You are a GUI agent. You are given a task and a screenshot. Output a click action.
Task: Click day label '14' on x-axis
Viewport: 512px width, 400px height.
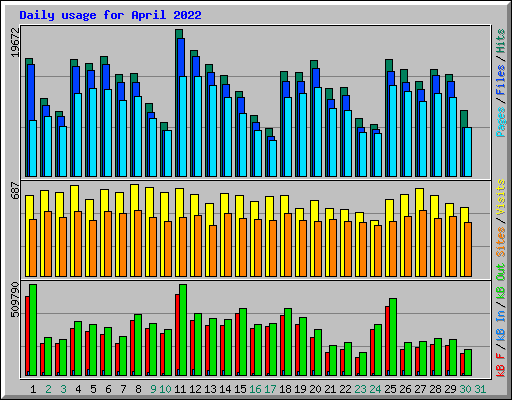point(225,389)
